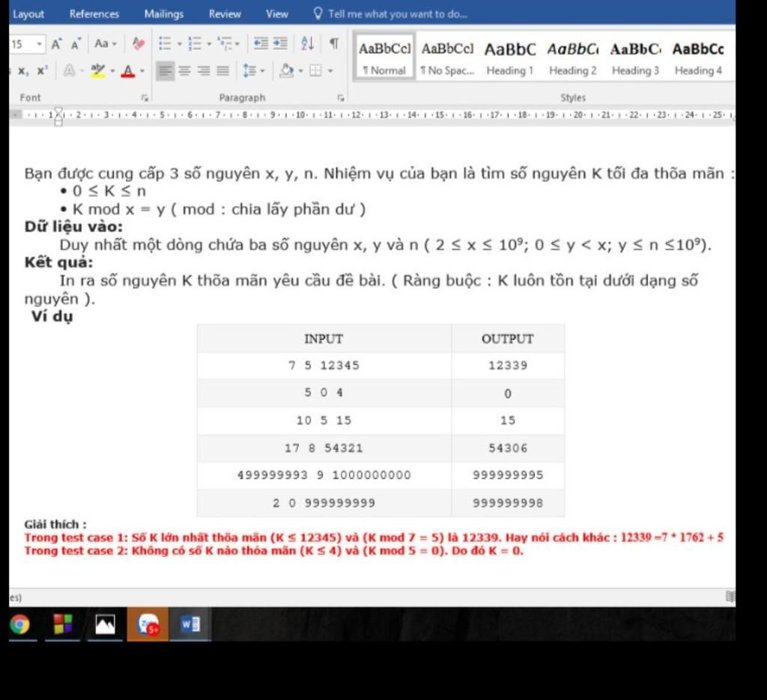Click the input cell '17 8 54321'
The image size is (767, 700).
(324, 448)
